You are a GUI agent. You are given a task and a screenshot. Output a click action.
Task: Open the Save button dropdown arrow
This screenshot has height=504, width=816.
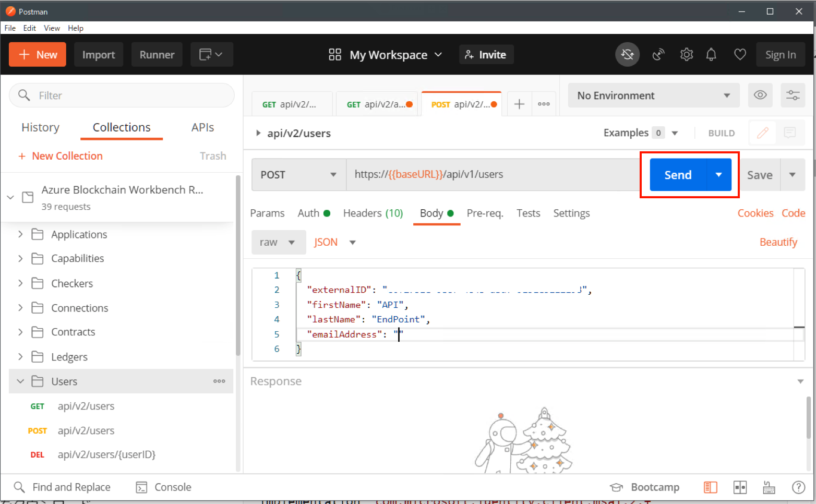point(793,175)
